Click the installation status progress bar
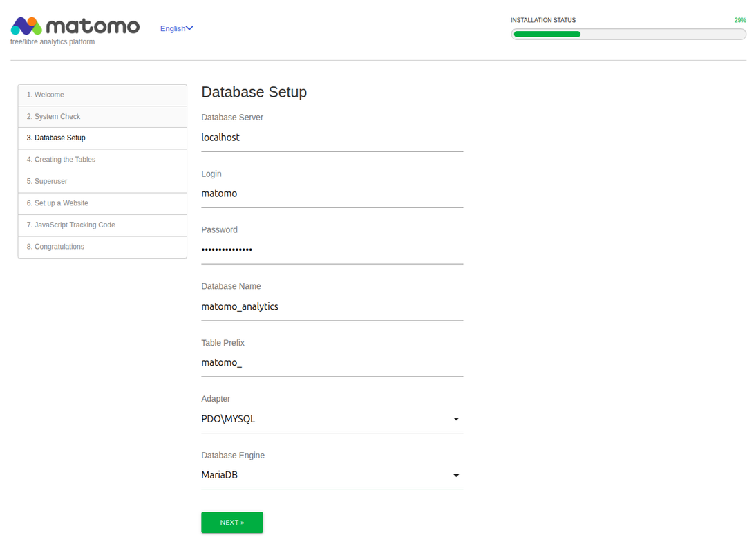 click(628, 35)
